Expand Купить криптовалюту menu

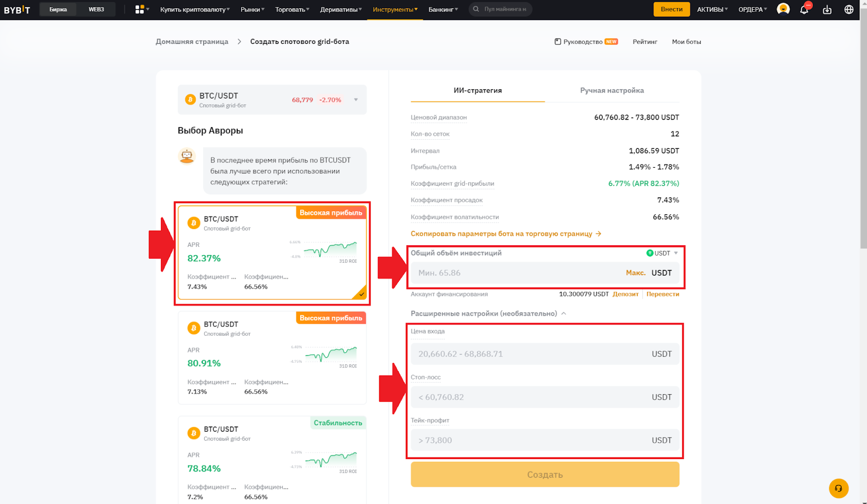[195, 10]
